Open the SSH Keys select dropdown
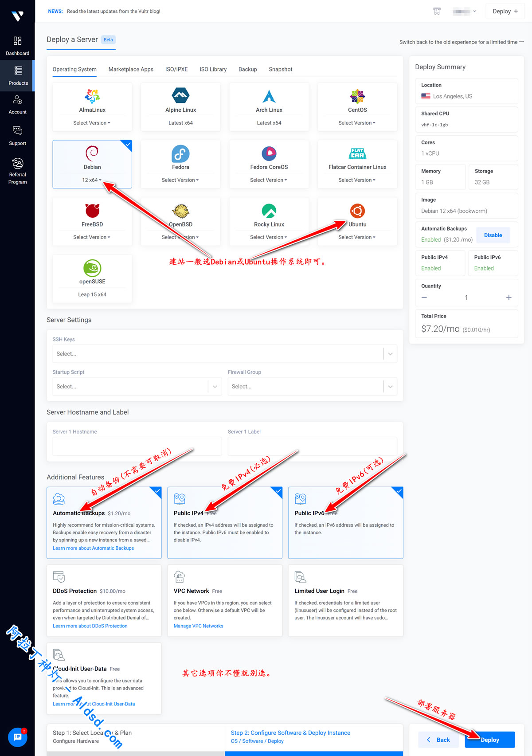 [x=225, y=354]
